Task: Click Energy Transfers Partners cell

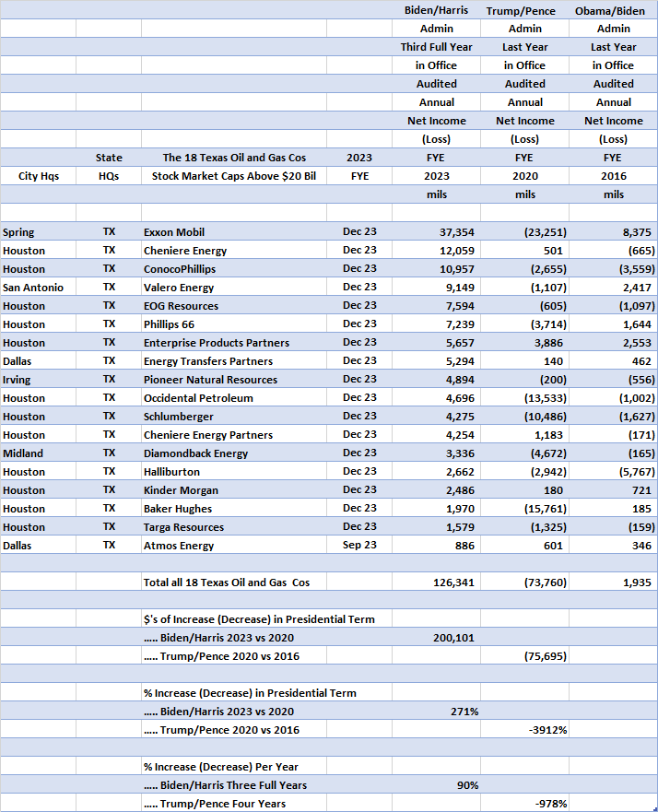Action: click(x=234, y=361)
